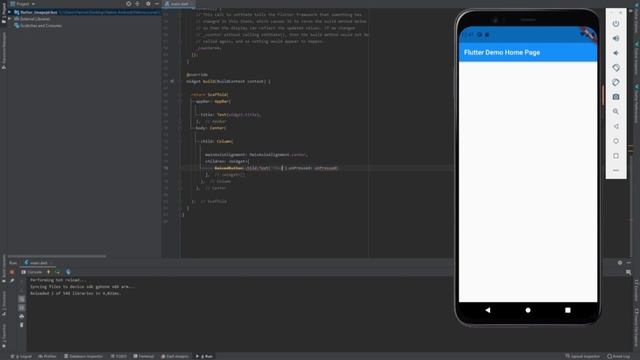The width and height of the screenshot is (640, 360).
Task: Open emulator extended controls (more) icon
Action: click(616, 170)
